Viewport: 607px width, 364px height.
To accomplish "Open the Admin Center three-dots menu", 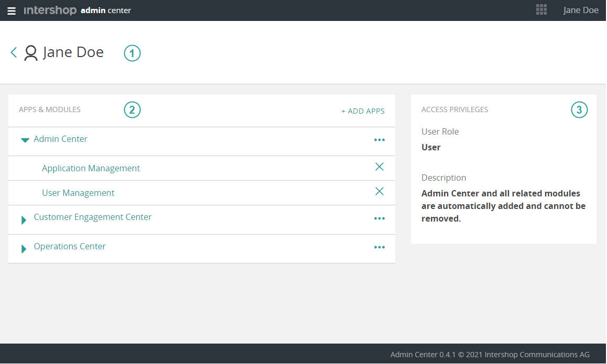I will pyautogui.click(x=380, y=140).
